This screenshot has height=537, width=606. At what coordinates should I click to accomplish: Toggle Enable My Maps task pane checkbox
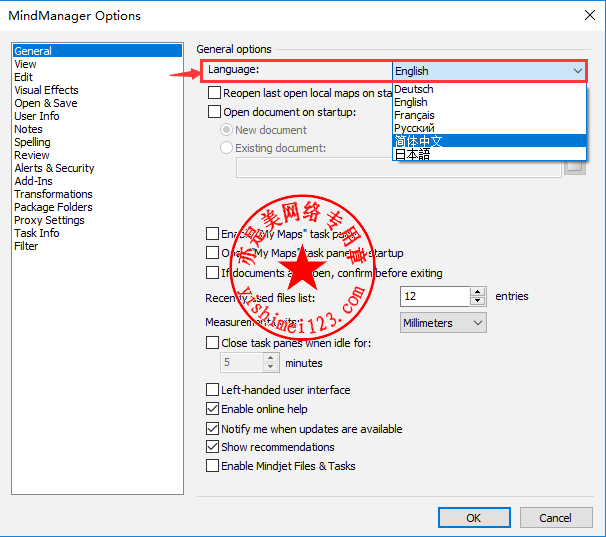tap(212, 234)
